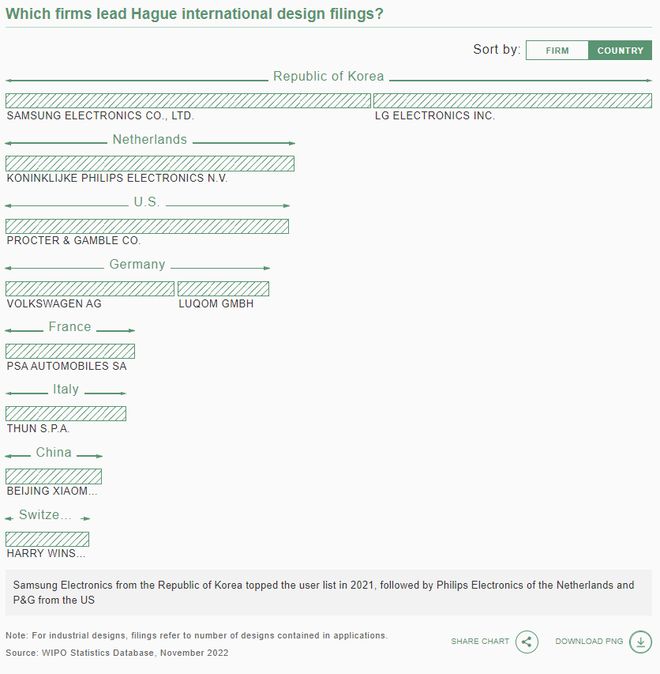The width and height of the screenshot is (660, 674).
Task: Select the Samsung Electronics bar
Action: pos(188,101)
